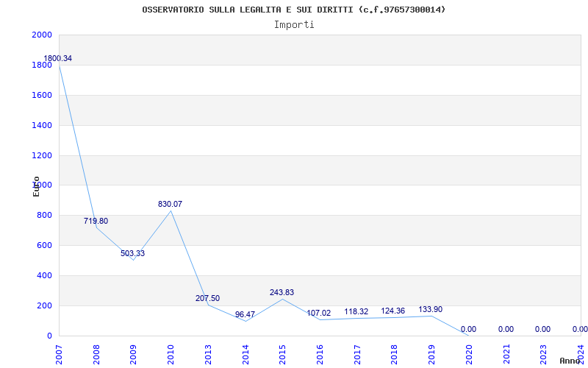Click the Euro y-axis title
Screen dimensions: 588x368
pyautogui.click(x=36, y=186)
